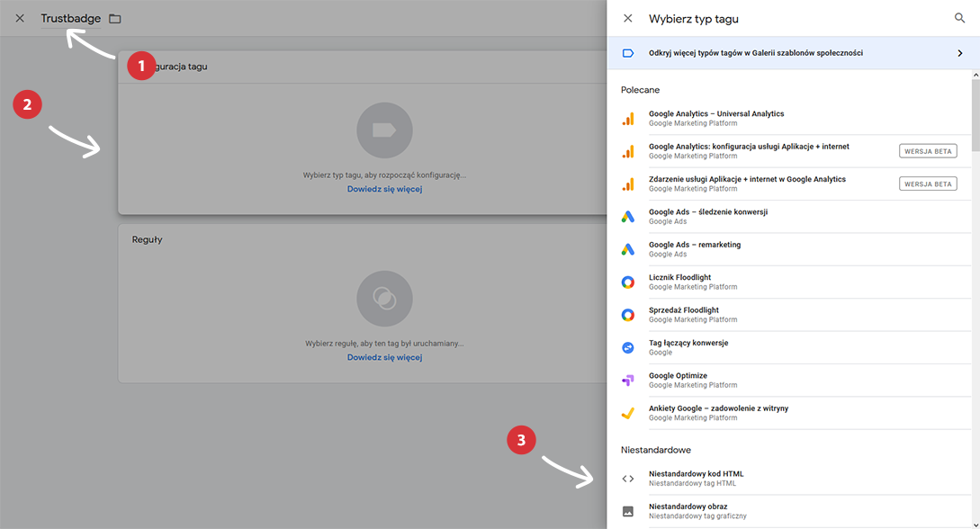Select Google Ads – remarketing tag
Viewport: 980px width, 529px height.
tap(789, 249)
